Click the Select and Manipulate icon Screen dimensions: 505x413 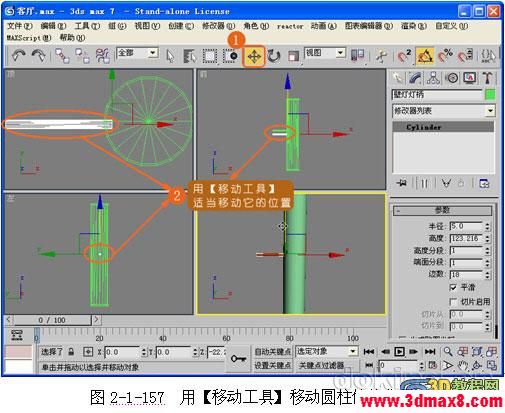tap(381, 56)
